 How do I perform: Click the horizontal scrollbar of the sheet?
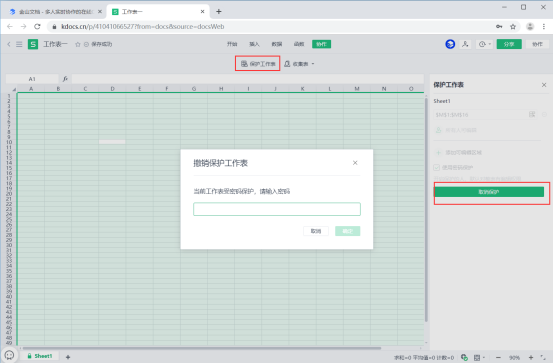201,348
